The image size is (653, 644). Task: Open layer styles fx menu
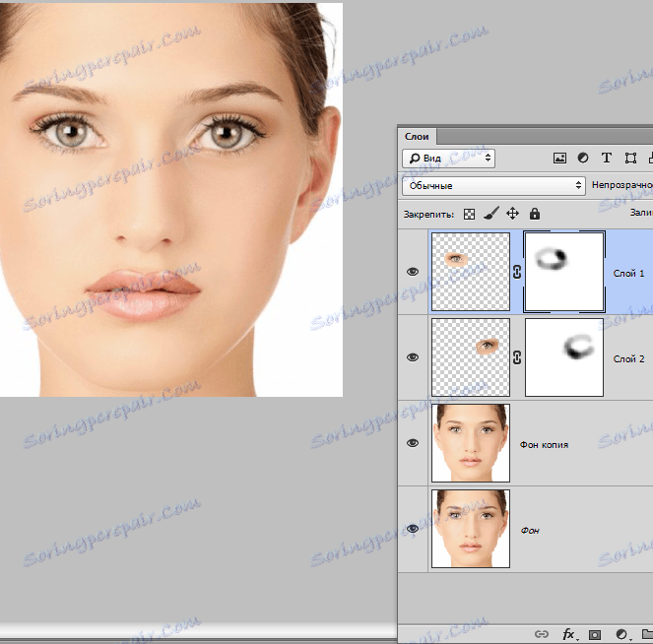pyautogui.click(x=568, y=634)
